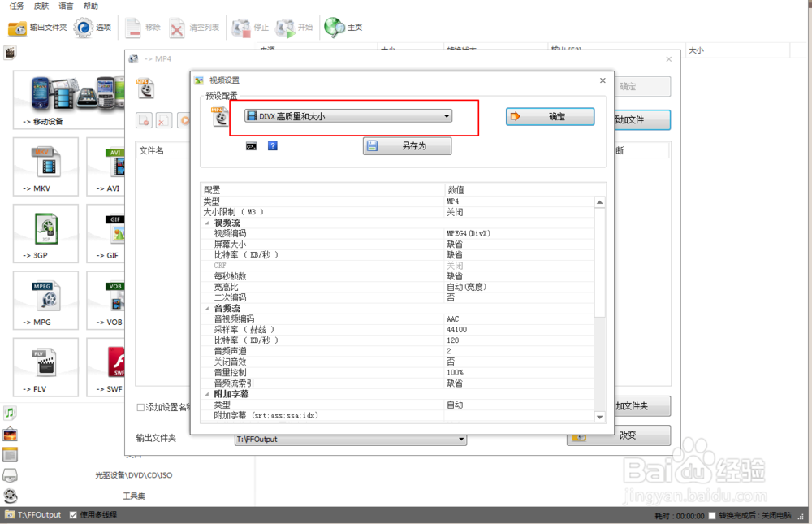This screenshot has width=812, height=524.
Task: Select the 屏幕大小 row
Action: tap(397, 244)
